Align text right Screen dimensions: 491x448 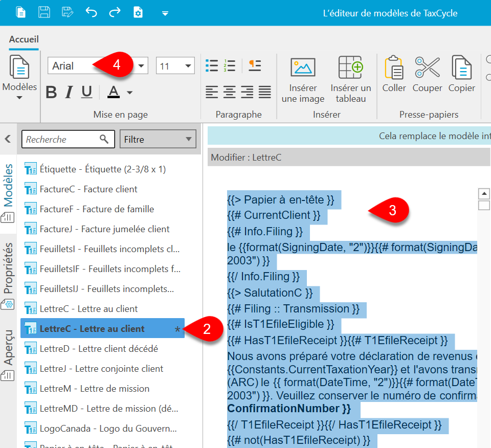click(x=248, y=93)
